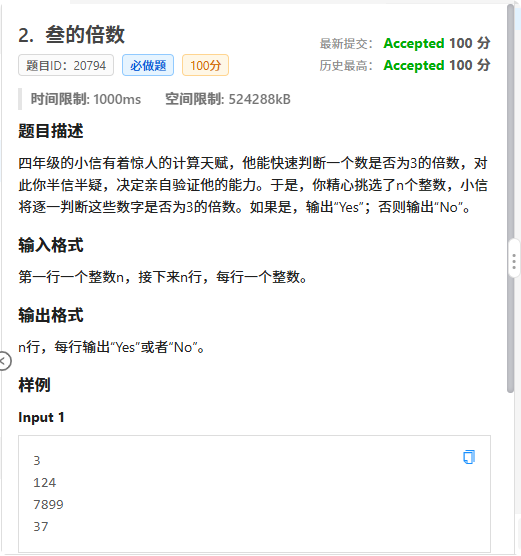Click the 输入格式 heading
This screenshot has width=521, height=556.
[51, 245]
